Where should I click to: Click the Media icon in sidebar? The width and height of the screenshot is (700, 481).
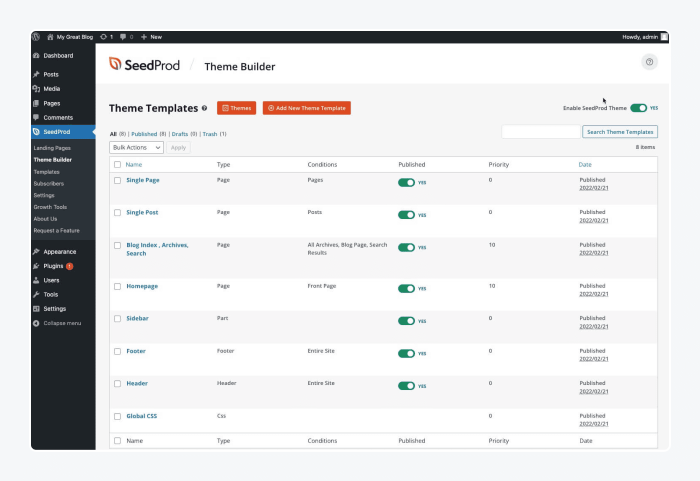(x=37, y=89)
